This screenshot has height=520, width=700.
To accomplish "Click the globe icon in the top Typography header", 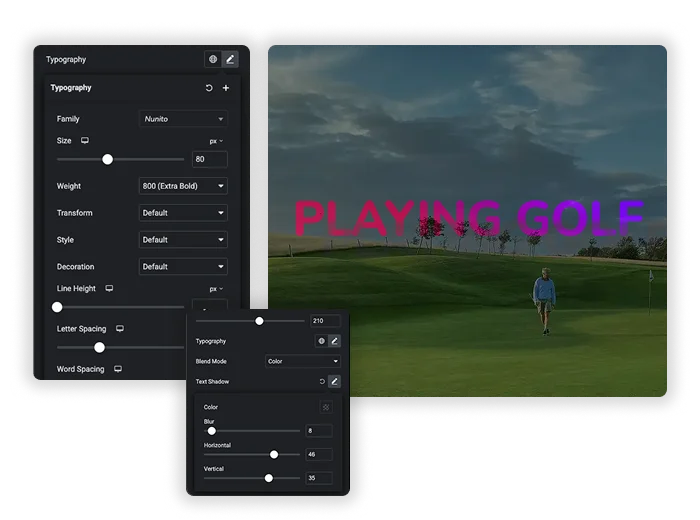I will coord(213,59).
